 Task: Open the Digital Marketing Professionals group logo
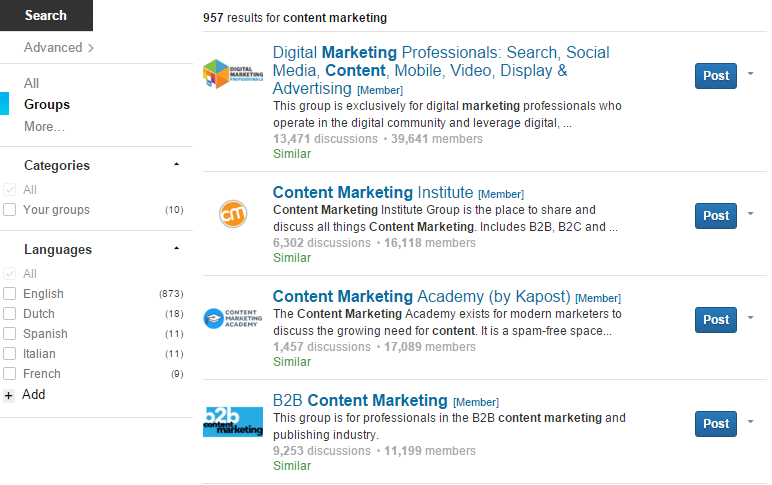233,74
